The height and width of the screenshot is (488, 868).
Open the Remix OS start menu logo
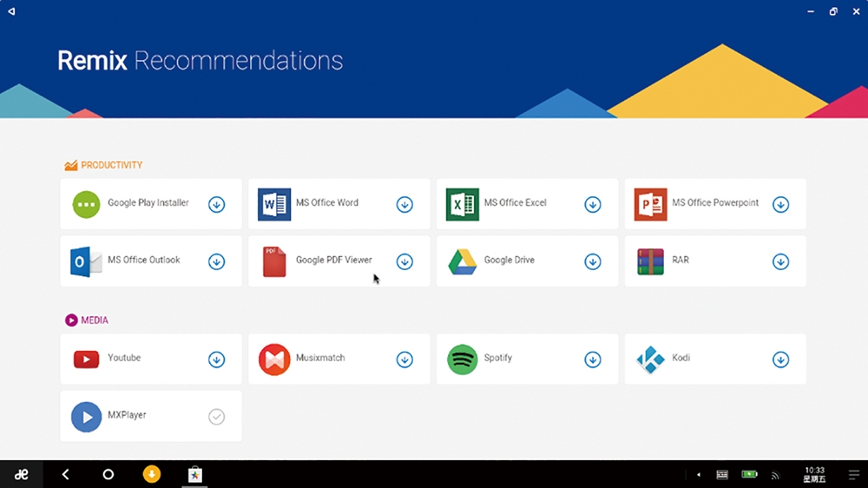[21, 474]
